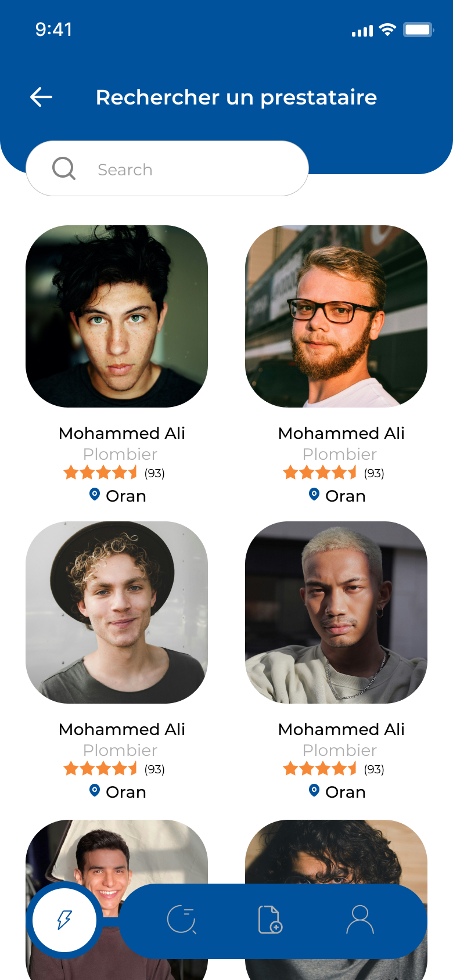Tap the magnifier icon in the search bar

pos(64,169)
